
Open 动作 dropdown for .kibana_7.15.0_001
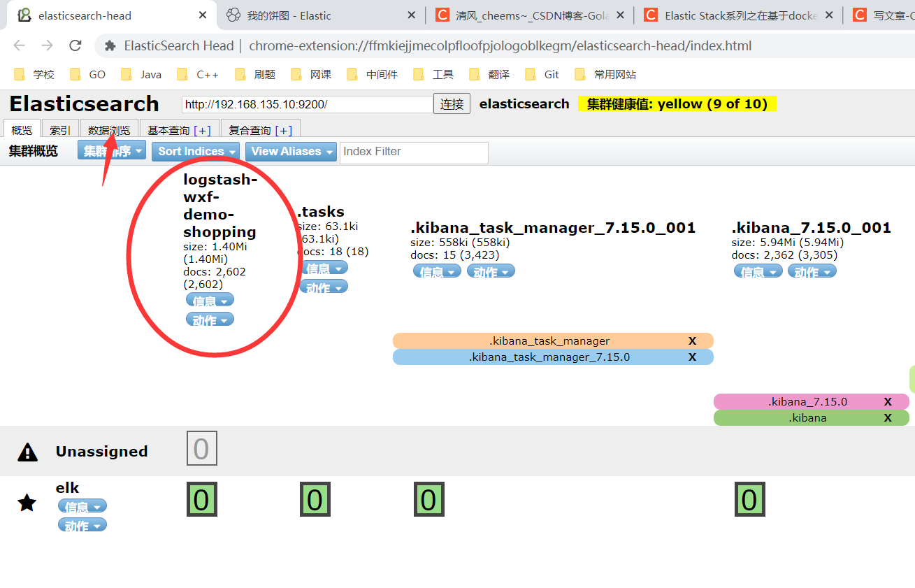[x=812, y=271]
